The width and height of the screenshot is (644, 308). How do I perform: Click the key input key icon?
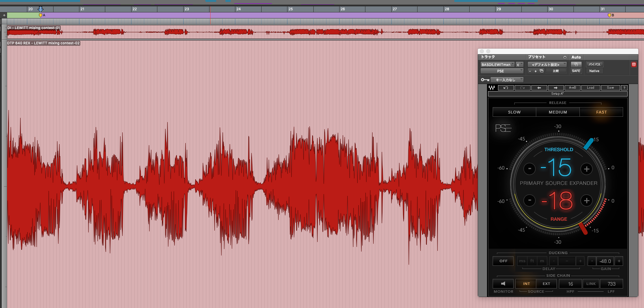pos(485,80)
